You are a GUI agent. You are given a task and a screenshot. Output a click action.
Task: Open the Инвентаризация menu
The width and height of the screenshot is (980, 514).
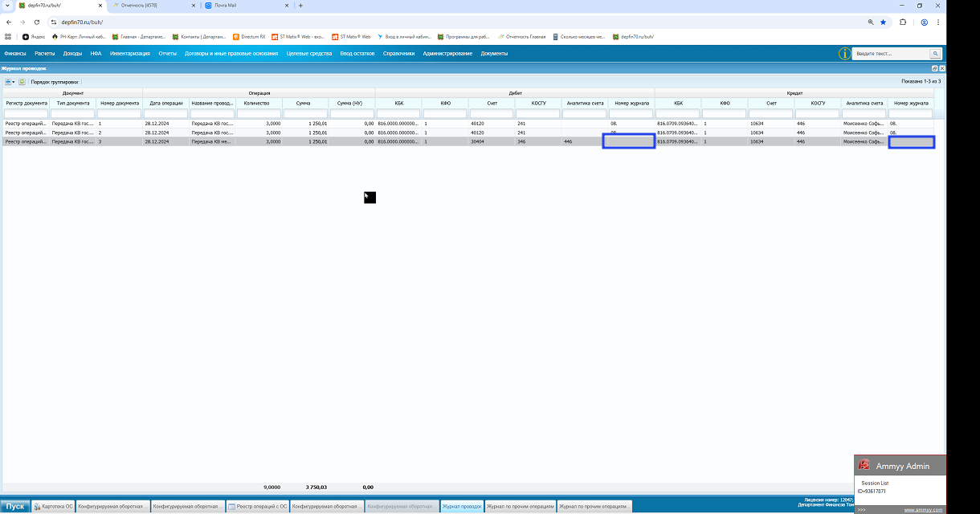[x=130, y=54]
